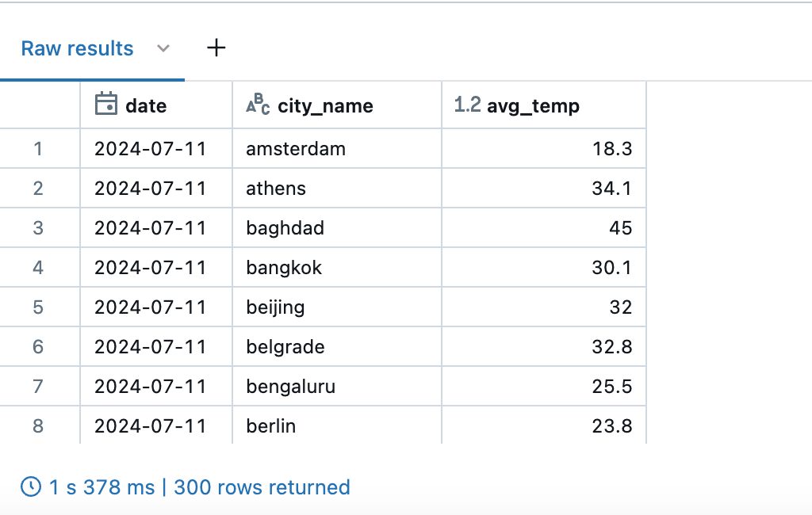Select row number 2
812x515 pixels.
[x=38, y=189]
